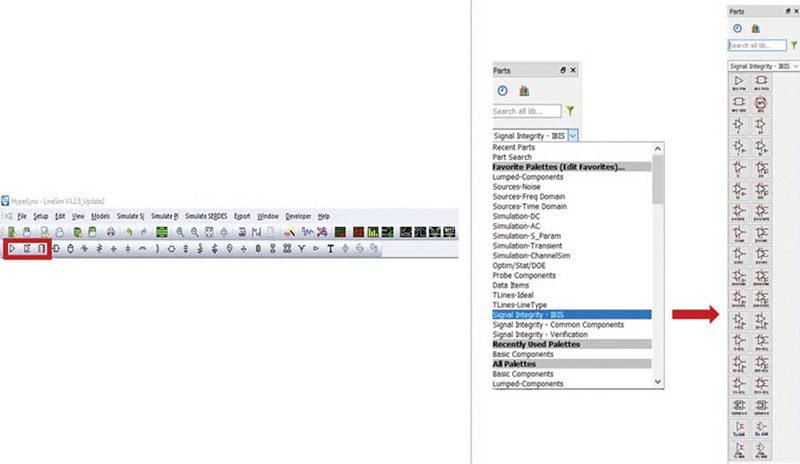Open the Setup menu
Viewport: 800px width, 464px height.
pos(40,216)
